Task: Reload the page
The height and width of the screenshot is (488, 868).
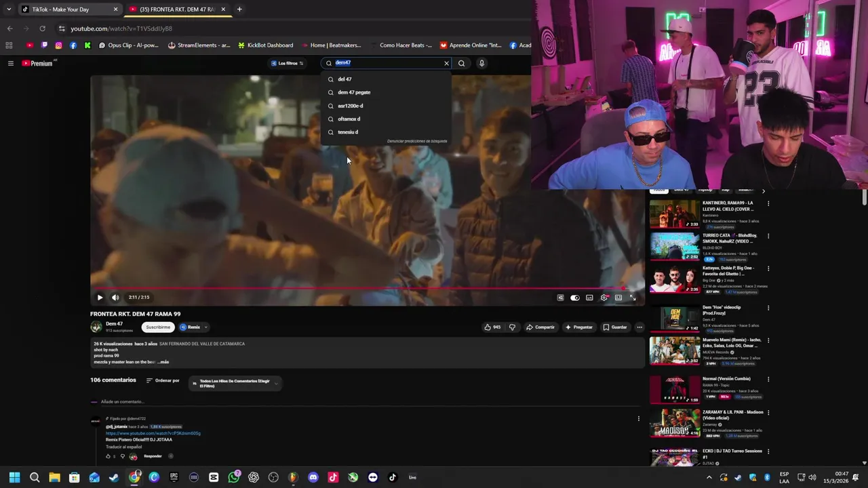Action: click(x=42, y=28)
